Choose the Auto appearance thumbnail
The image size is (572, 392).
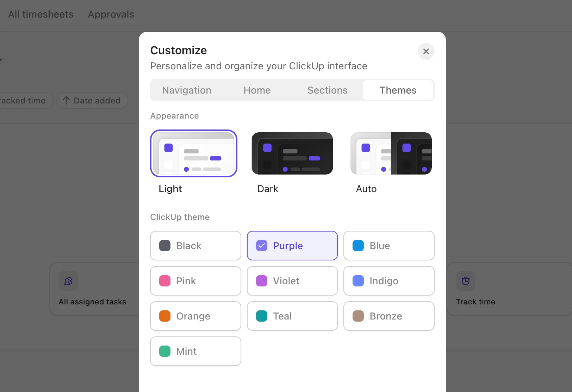tap(391, 153)
